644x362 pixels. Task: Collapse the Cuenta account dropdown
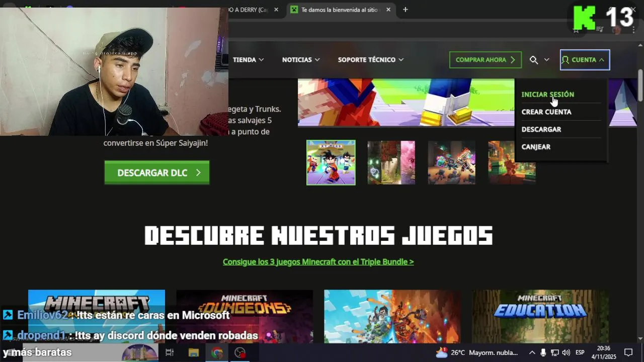[585, 60]
